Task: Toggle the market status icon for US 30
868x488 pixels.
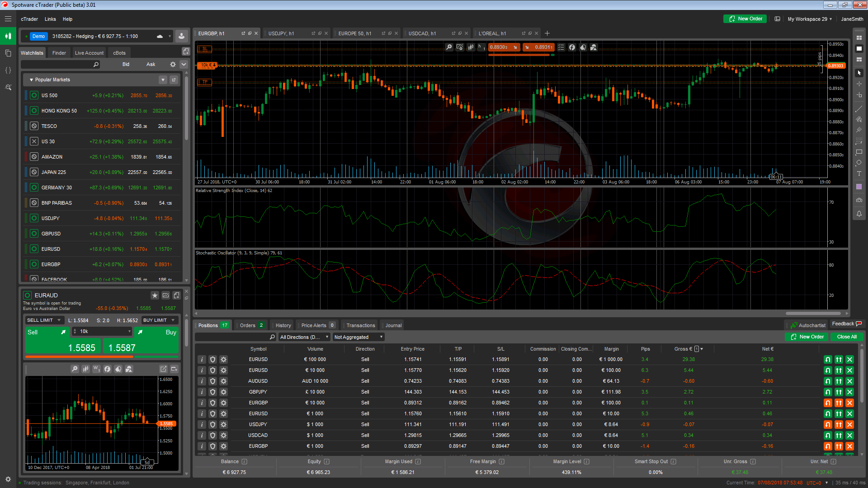Action: pos(34,141)
